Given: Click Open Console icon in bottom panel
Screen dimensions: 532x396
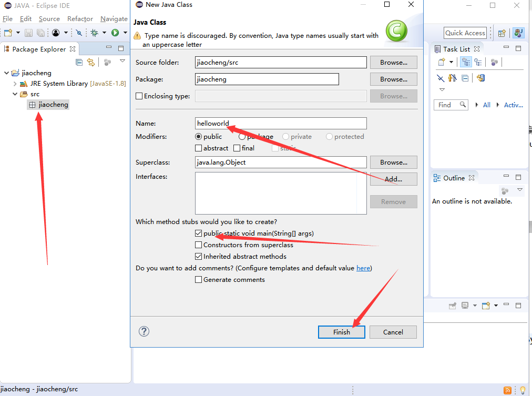Looking at the screenshot, I should (486, 306).
